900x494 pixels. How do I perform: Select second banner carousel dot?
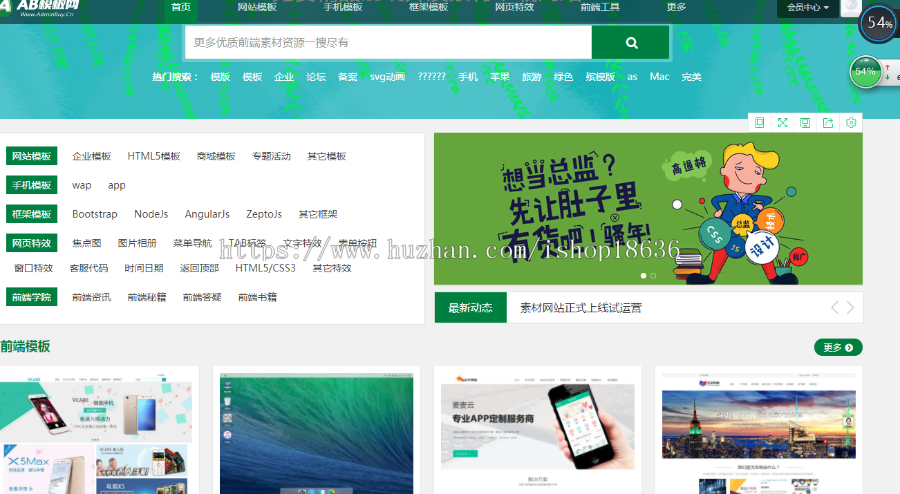[x=653, y=276]
